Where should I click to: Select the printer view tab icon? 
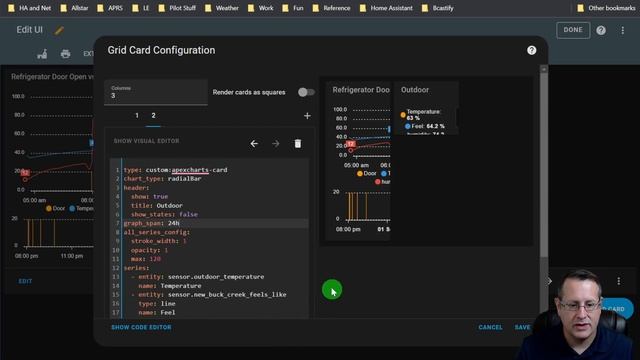coord(65,53)
